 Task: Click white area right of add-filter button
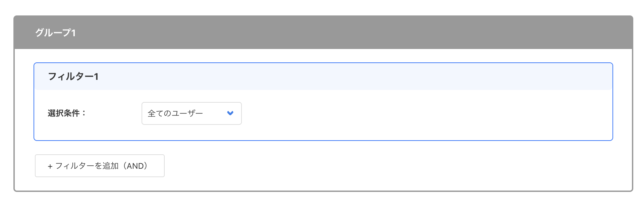[369, 166]
